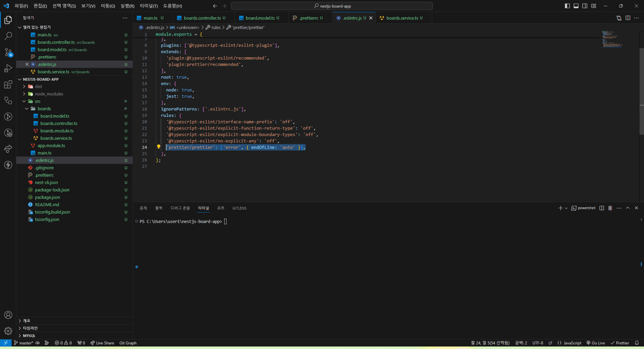Open editor More Actions ellipsis
Screen dimensions: 644x349
(636, 18)
